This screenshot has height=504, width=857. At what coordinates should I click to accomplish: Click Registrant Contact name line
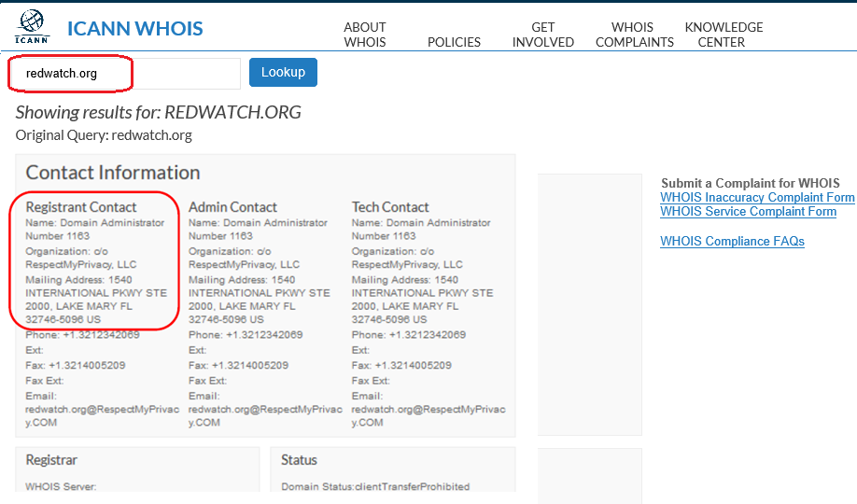coord(95,230)
